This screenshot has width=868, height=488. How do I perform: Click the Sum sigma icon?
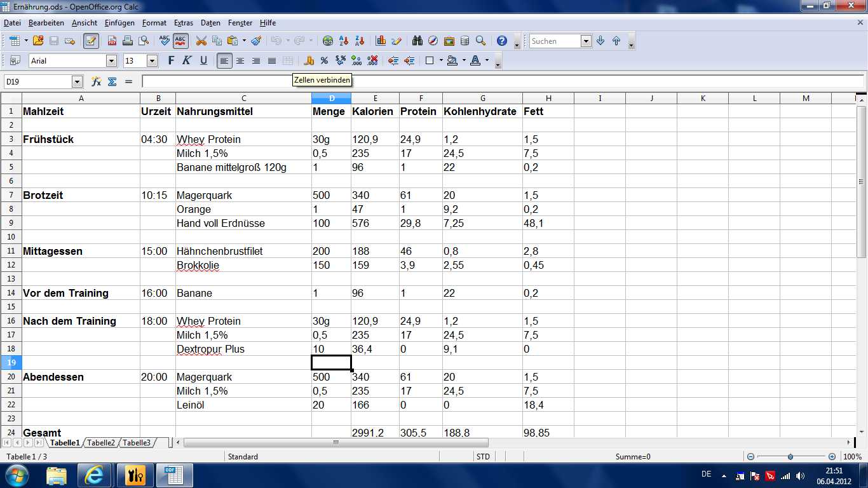pos(112,81)
